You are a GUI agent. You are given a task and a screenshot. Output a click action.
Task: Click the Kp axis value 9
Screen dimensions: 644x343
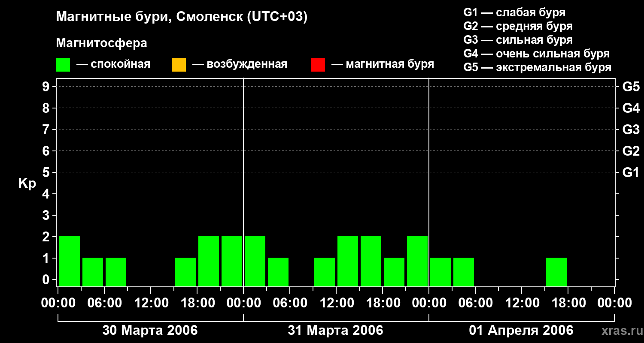coord(46,87)
